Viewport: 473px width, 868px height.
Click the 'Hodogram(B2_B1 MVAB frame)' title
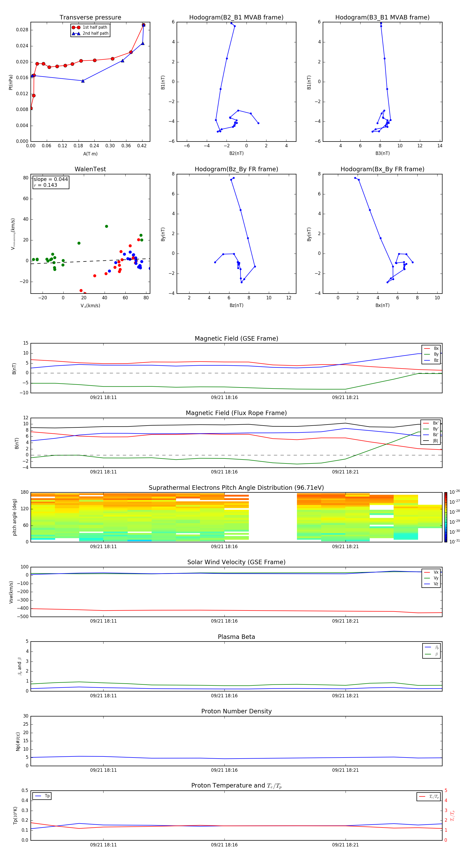click(236, 18)
